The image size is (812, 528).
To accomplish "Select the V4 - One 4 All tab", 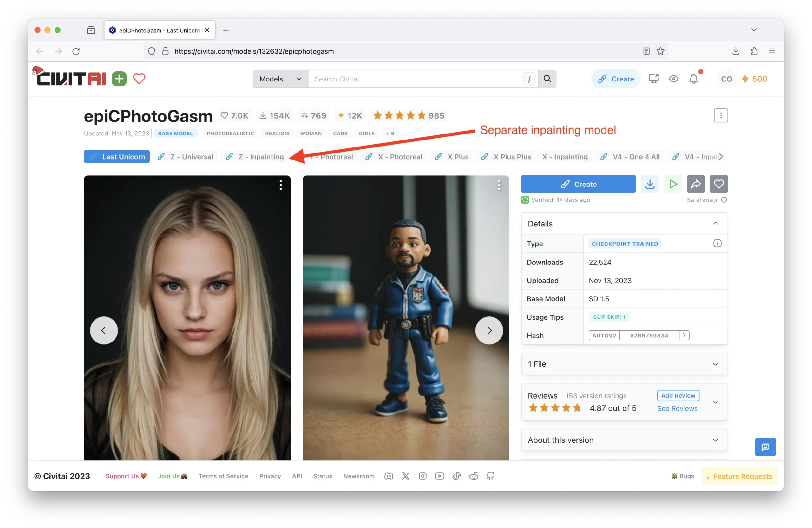I will click(x=630, y=157).
